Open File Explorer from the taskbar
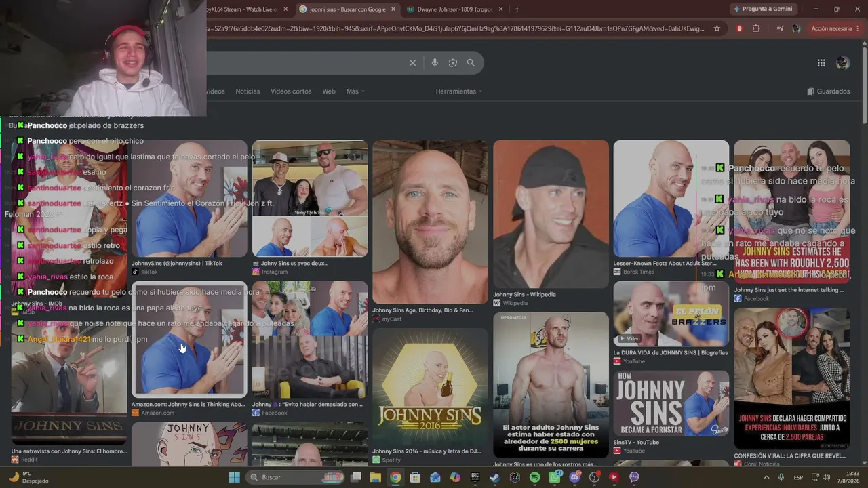The width and height of the screenshot is (868, 488). [x=376, y=477]
